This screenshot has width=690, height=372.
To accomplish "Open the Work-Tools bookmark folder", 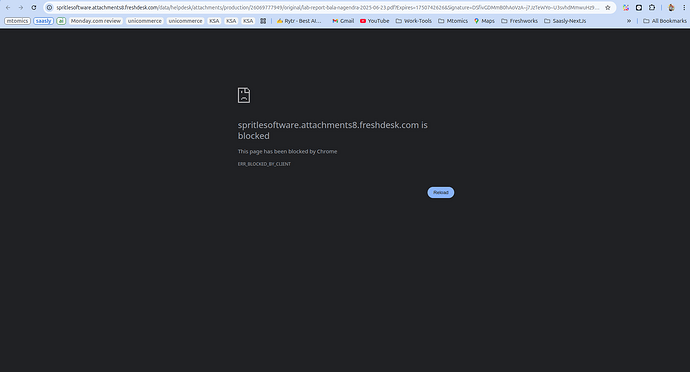I will pos(414,21).
